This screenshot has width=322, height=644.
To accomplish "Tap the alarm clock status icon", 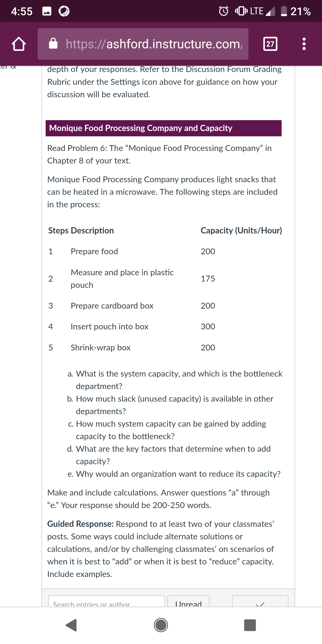I will (224, 11).
